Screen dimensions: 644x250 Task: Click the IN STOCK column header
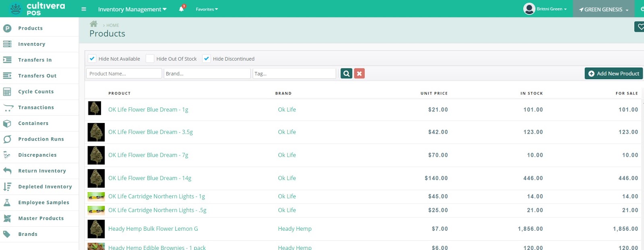pyautogui.click(x=532, y=93)
